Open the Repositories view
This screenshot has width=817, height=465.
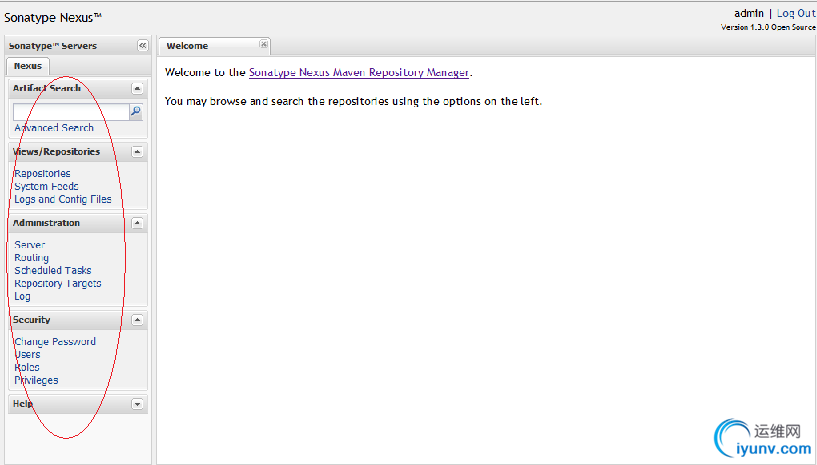click(42, 174)
